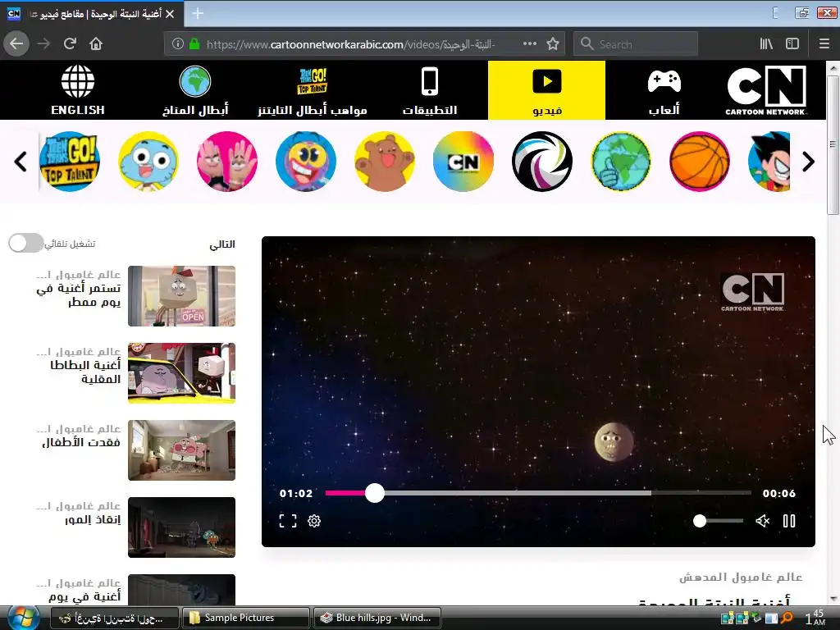Open the site information icon in address bar

(x=177, y=44)
